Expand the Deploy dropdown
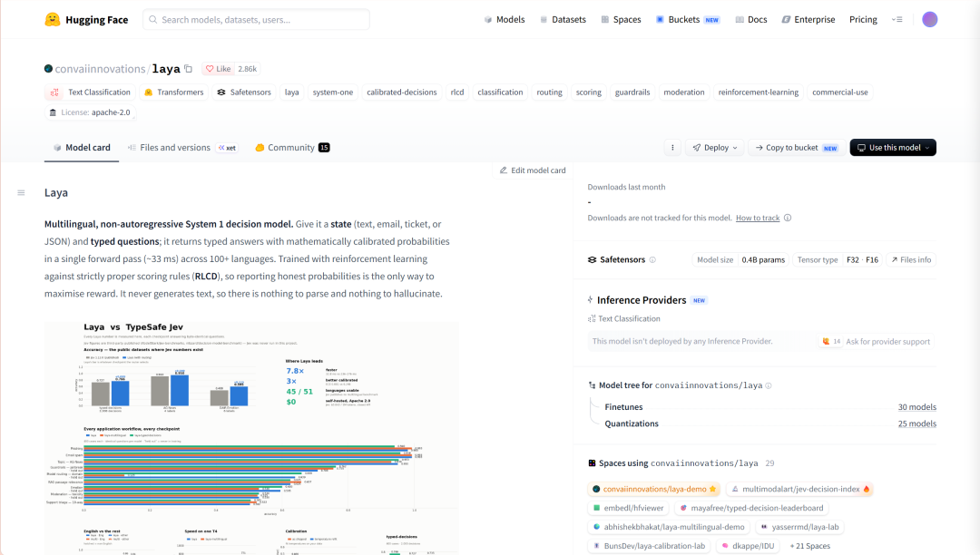The height and width of the screenshot is (555, 980). tap(714, 147)
